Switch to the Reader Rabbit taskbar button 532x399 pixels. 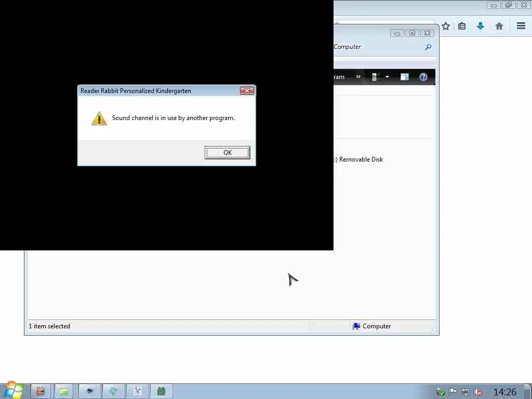pos(137,392)
